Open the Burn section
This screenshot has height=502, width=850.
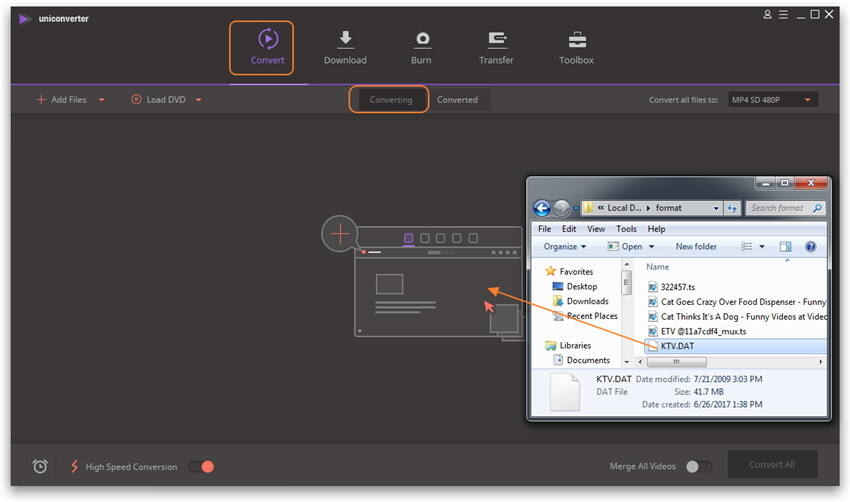(421, 48)
